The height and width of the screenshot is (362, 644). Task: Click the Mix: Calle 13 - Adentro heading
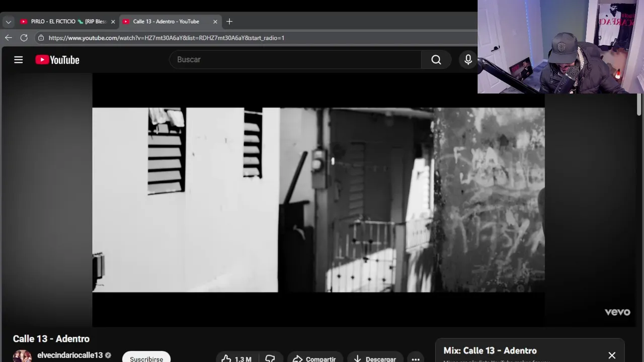tap(490, 350)
